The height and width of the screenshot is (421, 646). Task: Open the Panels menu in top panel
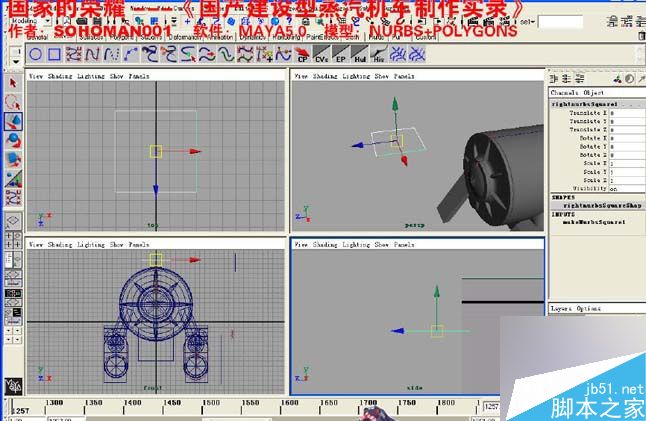139,76
